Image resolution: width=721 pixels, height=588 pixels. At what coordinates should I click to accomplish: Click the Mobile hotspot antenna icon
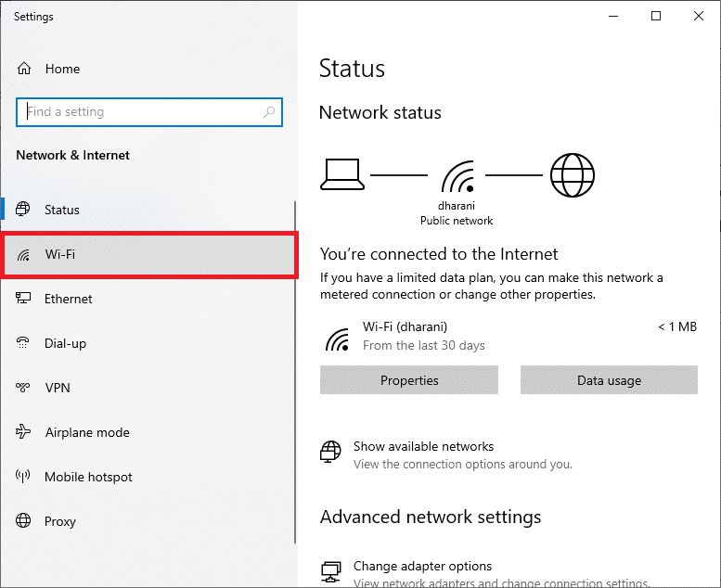pyautogui.click(x=23, y=476)
